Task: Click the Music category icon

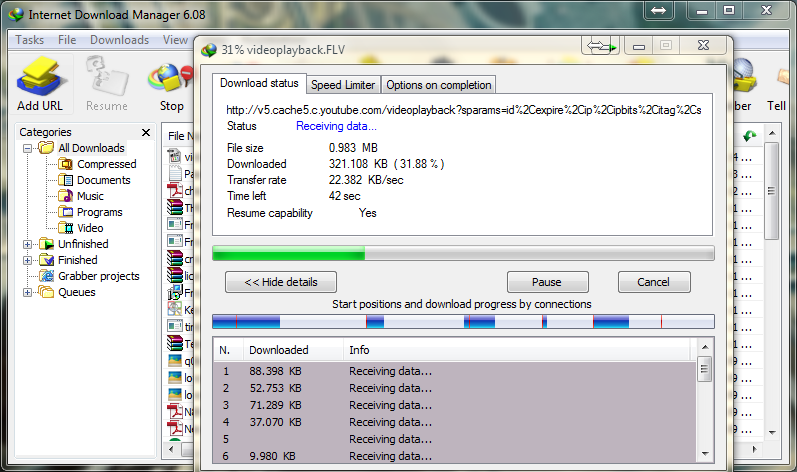Action: tap(65, 196)
